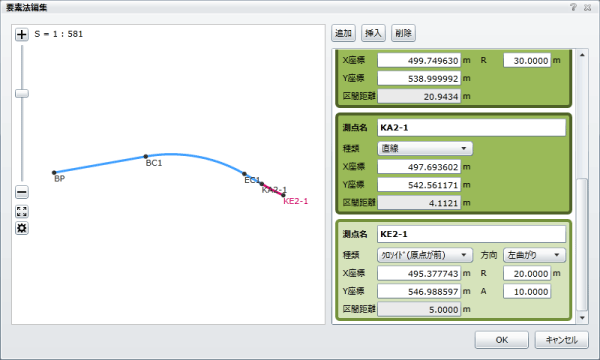The height and width of the screenshot is (360, 600).
Task: Click A field with 10.0000
Action: [x=527, y=291]
